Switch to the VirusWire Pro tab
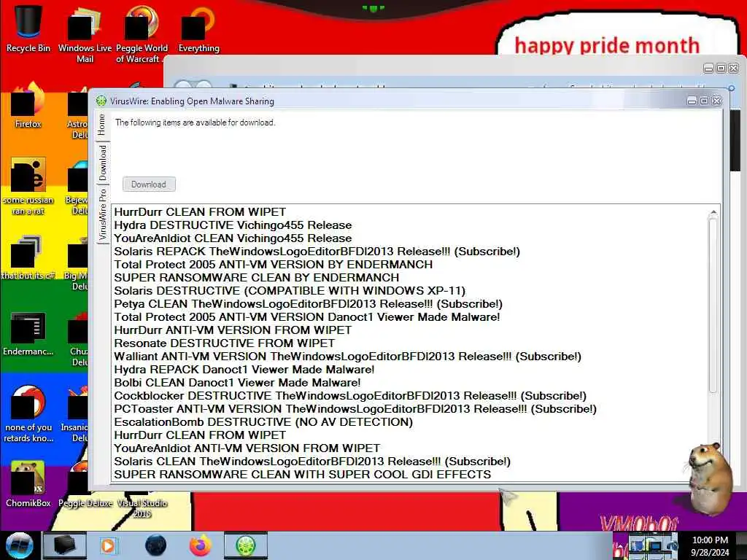This screenshot has height=560, width=747. [x=103, y=214]
